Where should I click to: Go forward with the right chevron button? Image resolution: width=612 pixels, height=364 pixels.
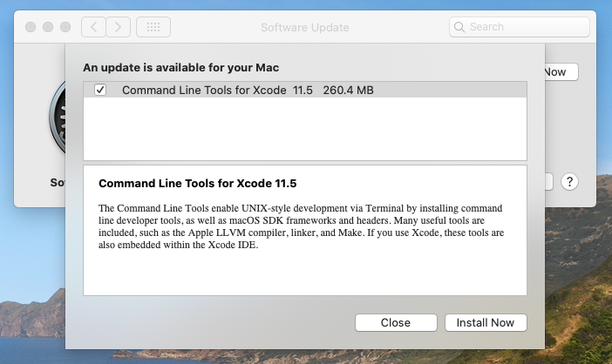(119, 27)
